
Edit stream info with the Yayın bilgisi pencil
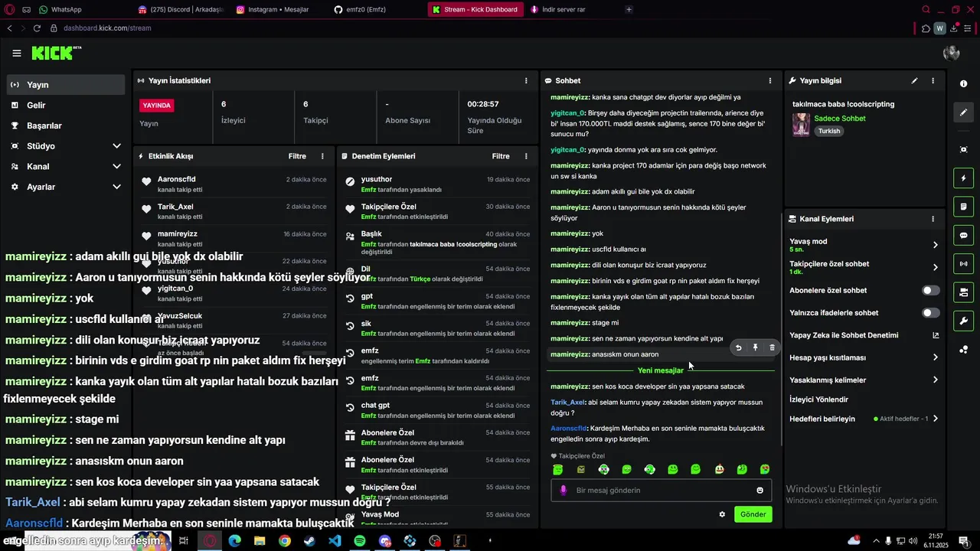click(914, 80)
